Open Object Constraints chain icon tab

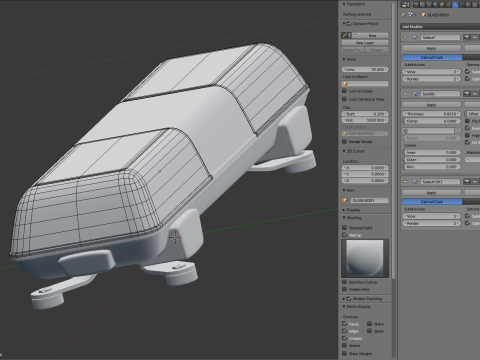pos(448,4)
